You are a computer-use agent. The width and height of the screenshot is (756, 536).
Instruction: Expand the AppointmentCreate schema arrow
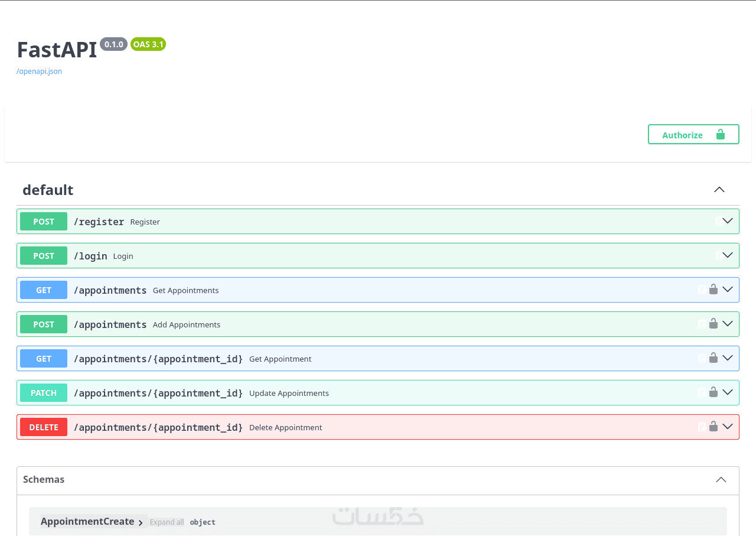(x=141, y=522)
